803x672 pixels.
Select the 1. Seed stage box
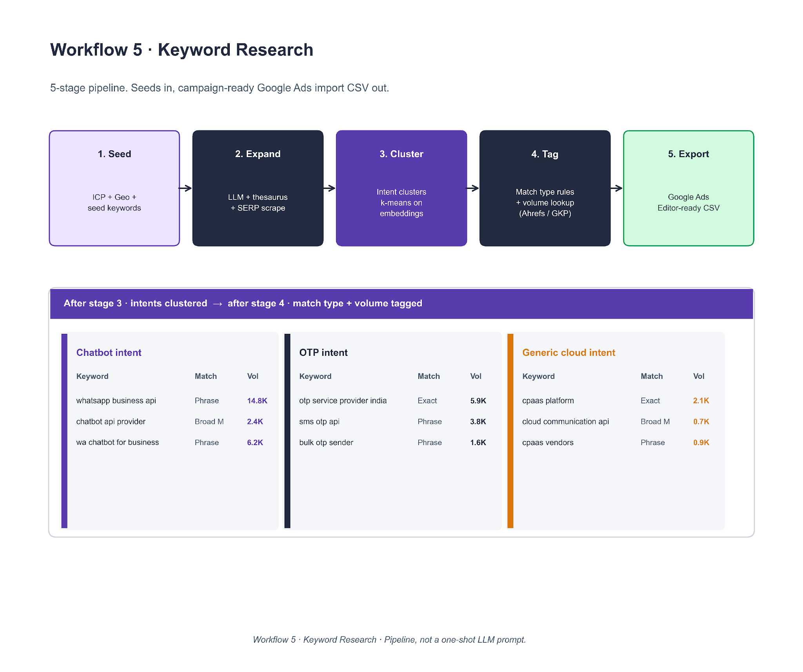click(114, 188)
